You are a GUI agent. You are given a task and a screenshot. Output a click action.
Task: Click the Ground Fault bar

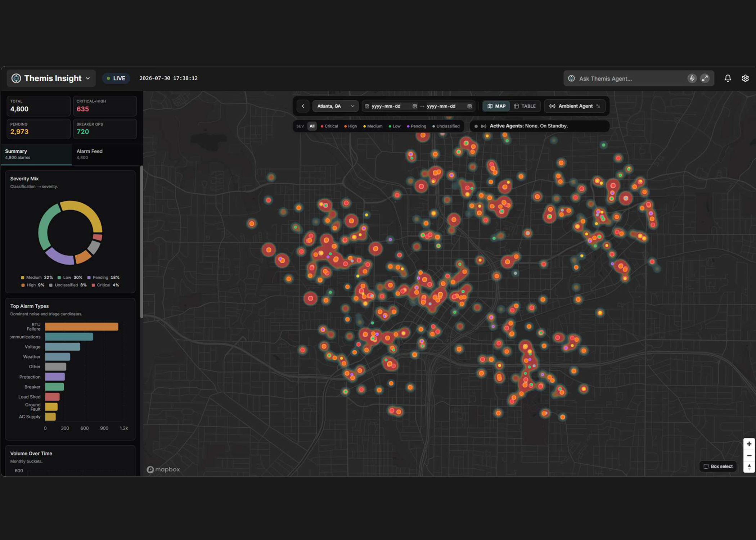pos(51,407)
